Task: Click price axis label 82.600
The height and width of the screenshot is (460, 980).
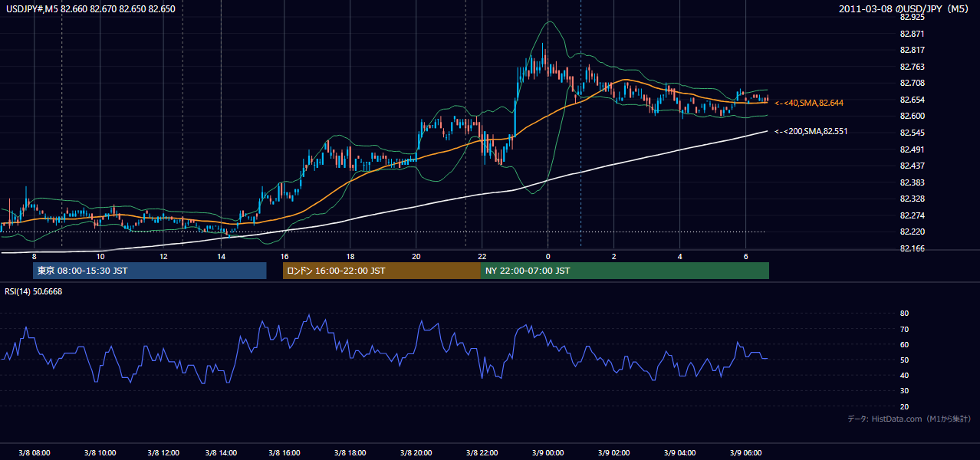Action: pyautogui.click(x=913, y=116)
